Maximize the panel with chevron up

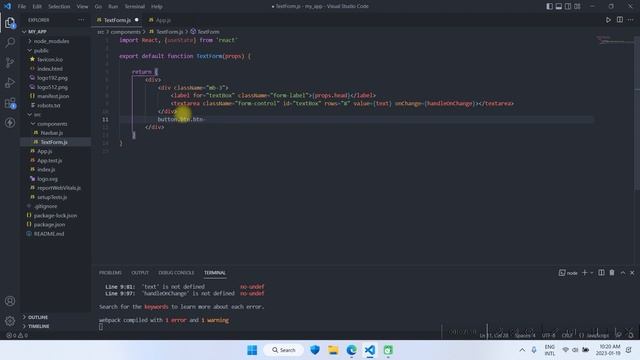click(623, 272)
